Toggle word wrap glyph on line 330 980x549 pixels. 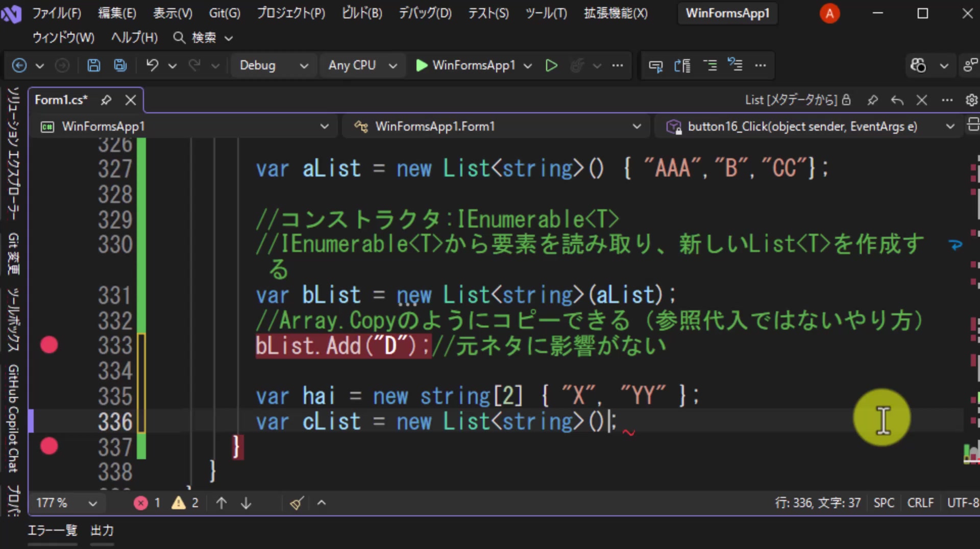click(x=955, y=245)
